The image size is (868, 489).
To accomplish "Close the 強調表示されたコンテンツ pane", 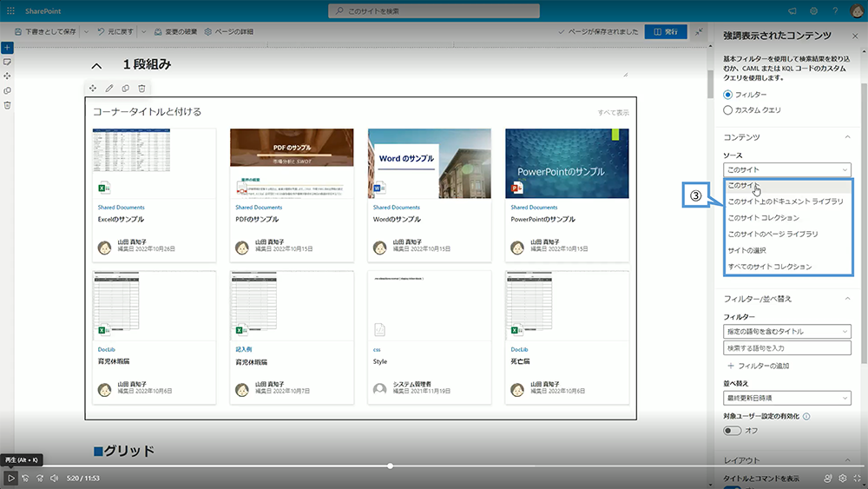I will tap(855, 36).
